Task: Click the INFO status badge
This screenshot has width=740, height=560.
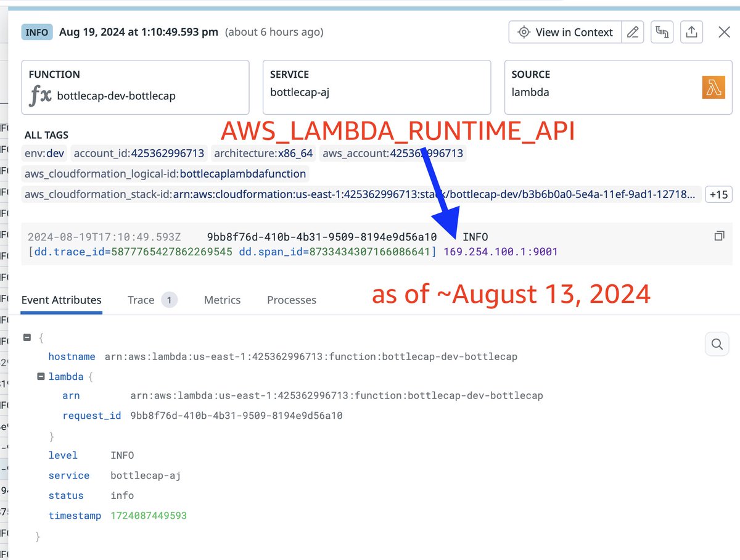Action: [37, 32]
